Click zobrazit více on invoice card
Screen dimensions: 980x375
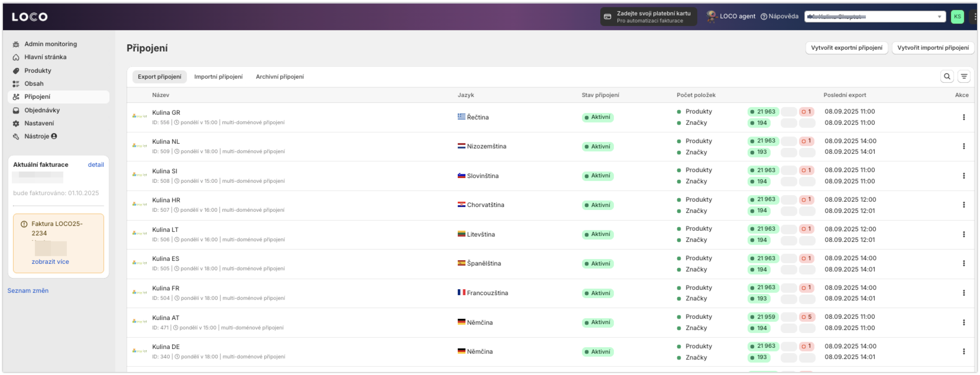click(50, 262)
